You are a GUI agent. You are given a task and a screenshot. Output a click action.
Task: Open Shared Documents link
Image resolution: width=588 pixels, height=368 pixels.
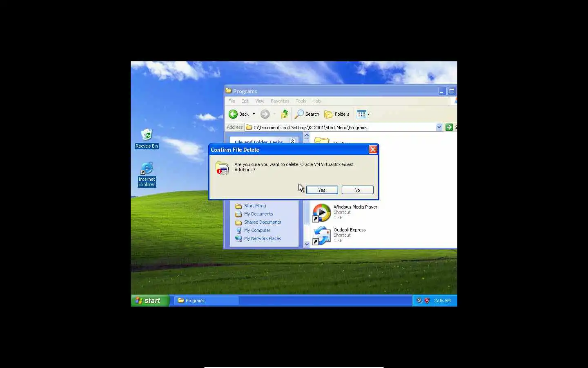pyautogui.click(x=263, y=222)
